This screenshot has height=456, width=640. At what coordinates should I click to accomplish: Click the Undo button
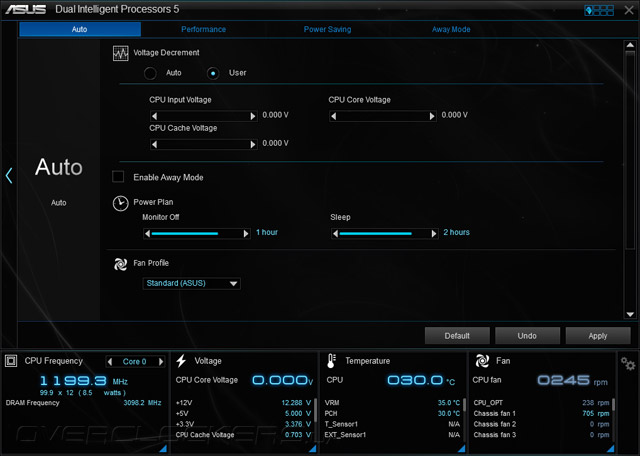tap(527, 336)
